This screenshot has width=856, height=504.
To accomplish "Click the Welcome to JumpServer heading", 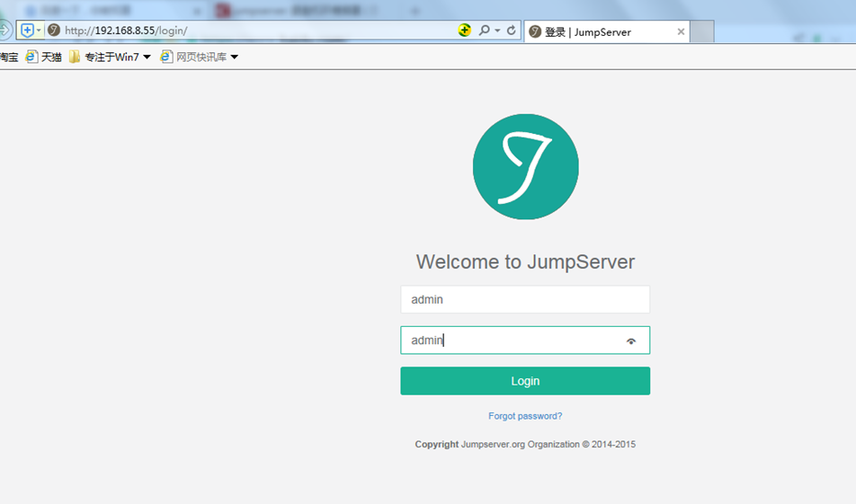I will pyautogui.click(x=525, y=261).
